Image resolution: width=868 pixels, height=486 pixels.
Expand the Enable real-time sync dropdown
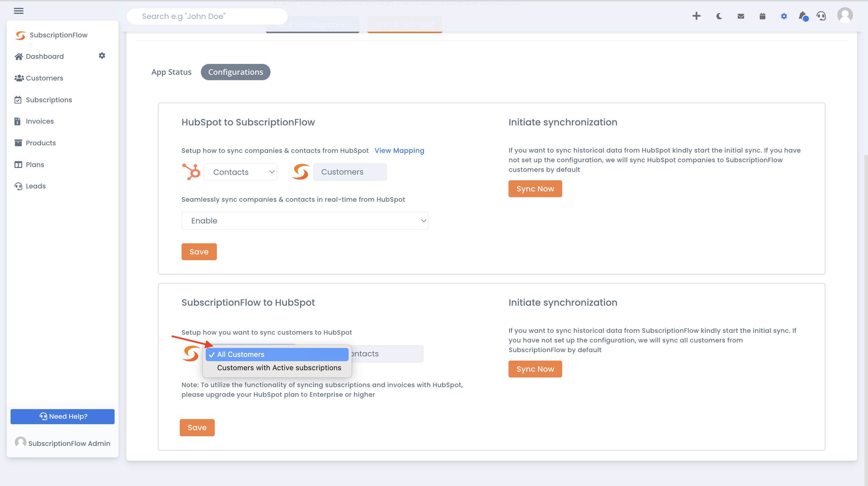(305, 221)
